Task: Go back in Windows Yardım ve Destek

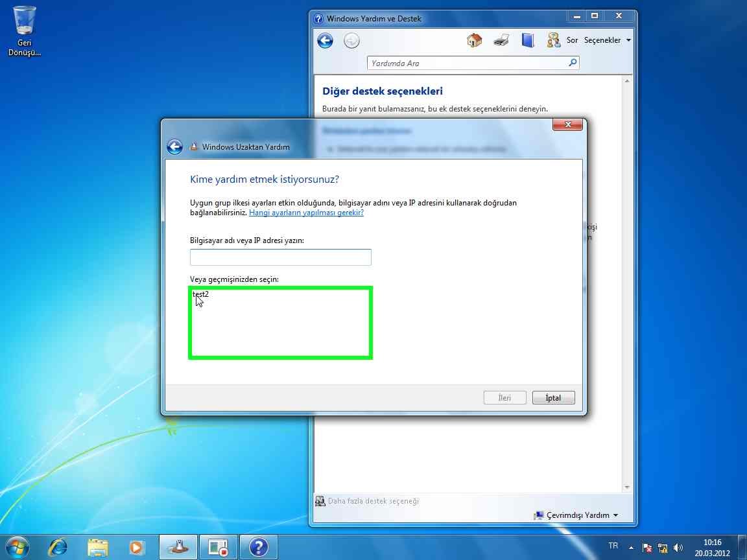Action: coord(326,40)
